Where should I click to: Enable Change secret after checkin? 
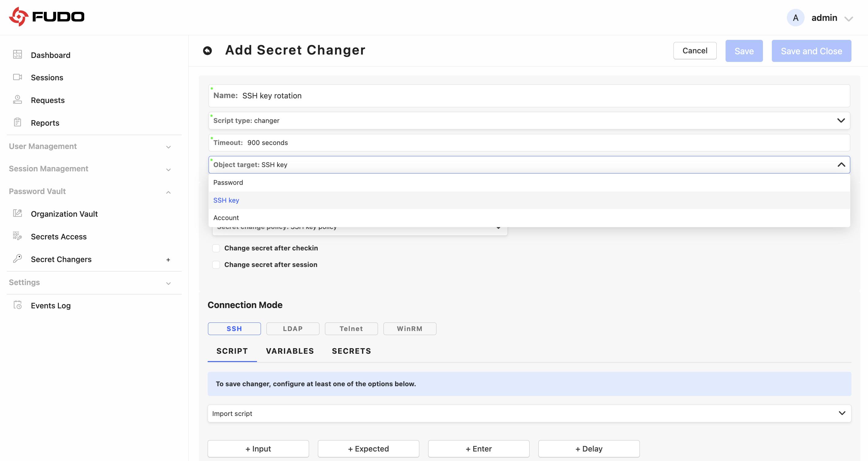pyautogui.click(x=216, y=248)
